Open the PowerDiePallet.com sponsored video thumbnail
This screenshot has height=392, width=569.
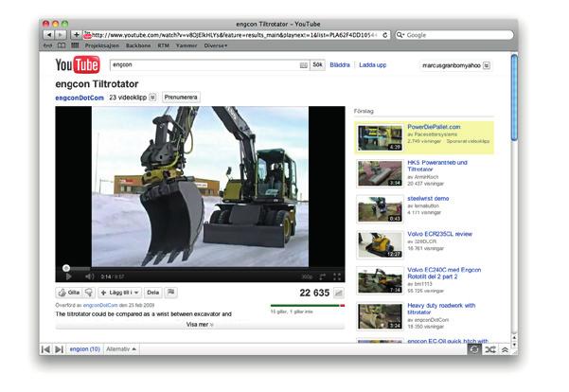click(x=380, y=138)
